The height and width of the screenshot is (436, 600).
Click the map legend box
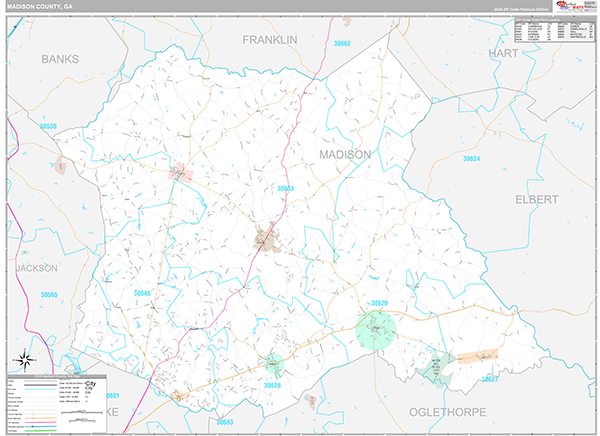click(57, 405)
